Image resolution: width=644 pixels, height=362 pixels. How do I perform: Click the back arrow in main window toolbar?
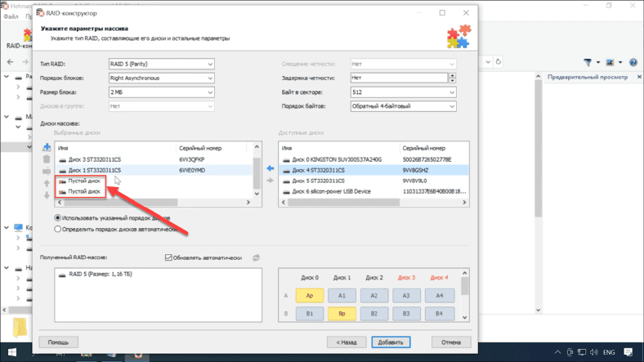click(11, 62)
